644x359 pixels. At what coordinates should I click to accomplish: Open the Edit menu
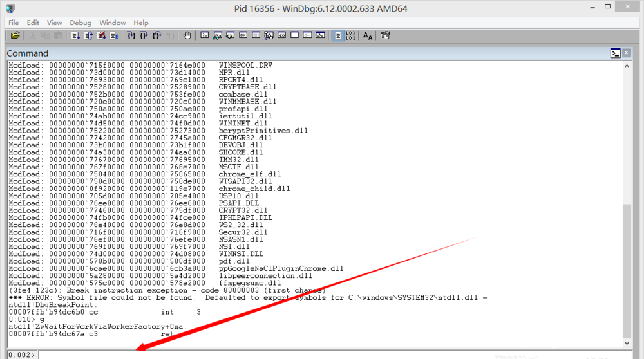pyautogui.click(x=33, y=23)
